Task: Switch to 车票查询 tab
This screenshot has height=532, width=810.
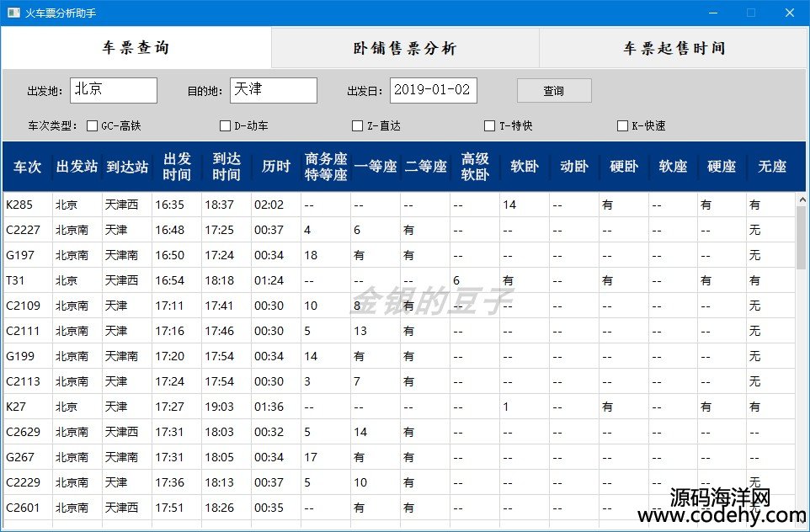Action: pyautogui.click(x=136, y=47)
